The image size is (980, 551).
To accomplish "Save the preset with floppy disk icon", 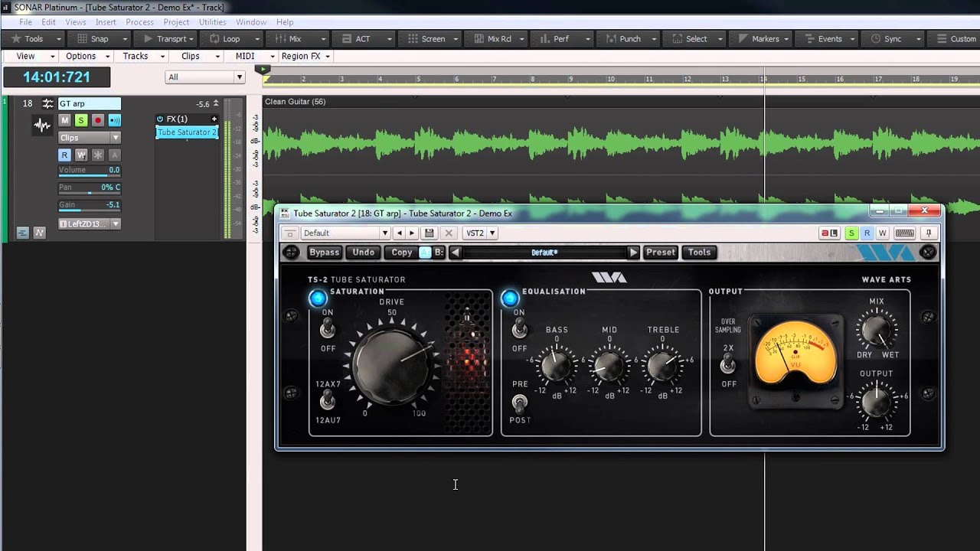I will [x=430, y=233].
